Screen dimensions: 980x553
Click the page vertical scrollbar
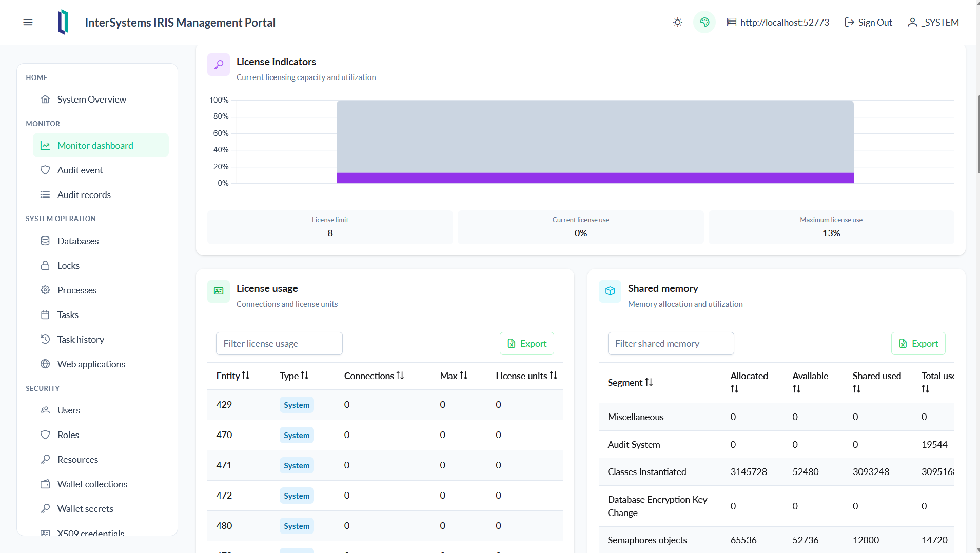tap(978, 133)
